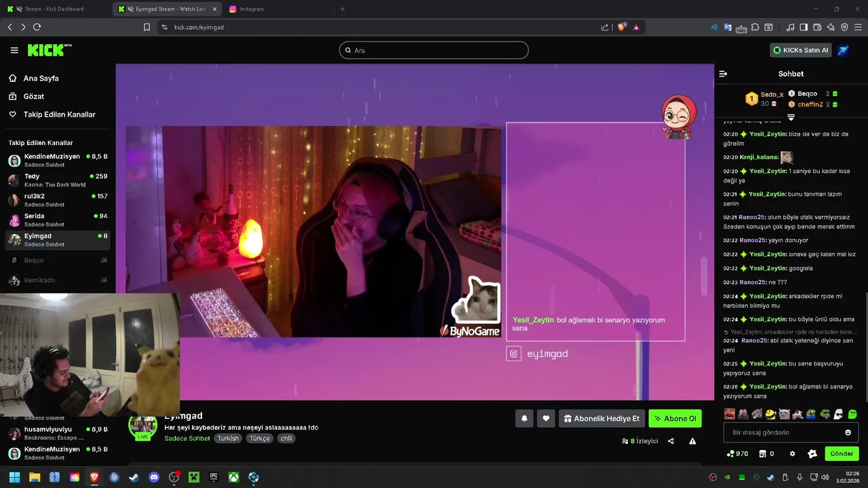Toggle the browser sidebar panel icon

click(804, 27)
